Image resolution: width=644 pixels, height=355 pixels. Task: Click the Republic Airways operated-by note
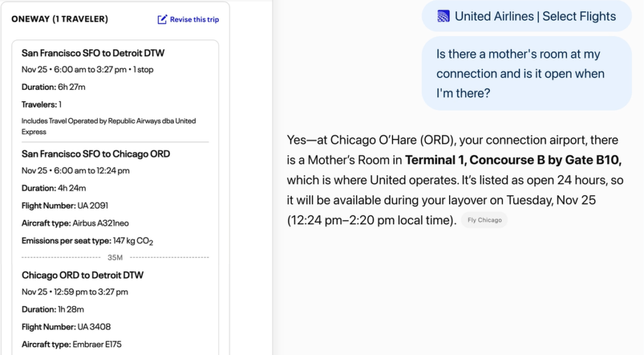(x=109, y=126)
